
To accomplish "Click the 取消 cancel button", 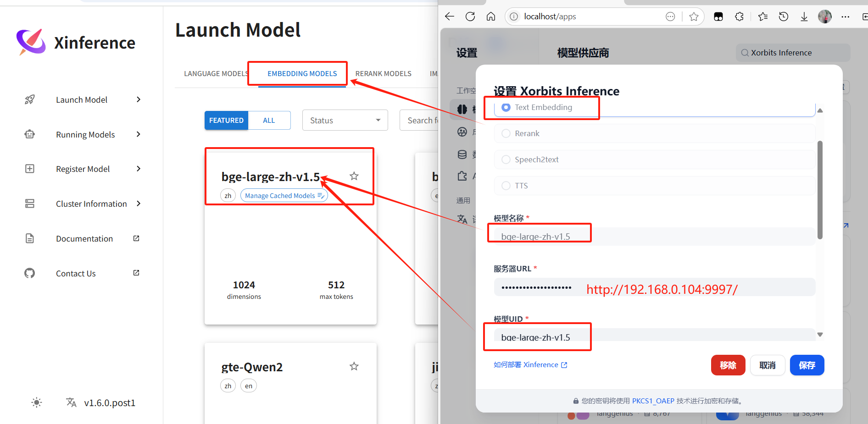I will tap(768, 365).
